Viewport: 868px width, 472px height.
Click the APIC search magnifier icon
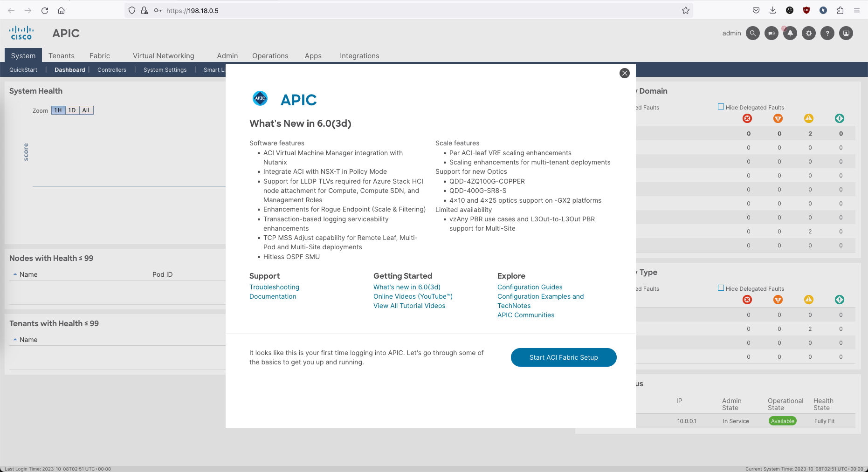click(x=752, y=33)
